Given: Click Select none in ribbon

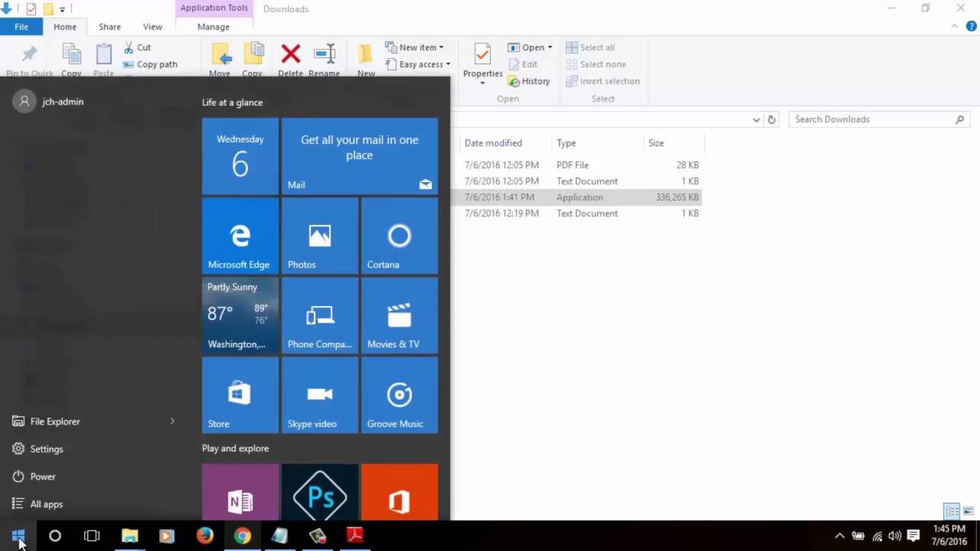Looking at the screenshot, I should 596,64.
